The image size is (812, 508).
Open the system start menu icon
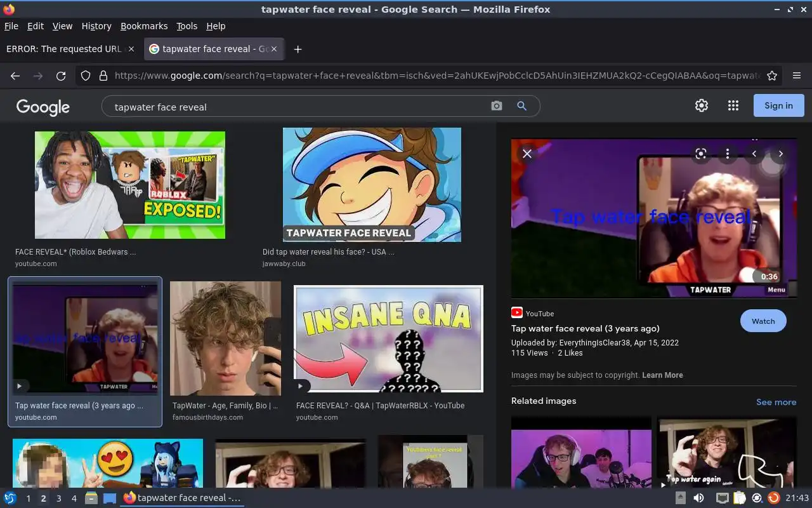tap(10, 498)
